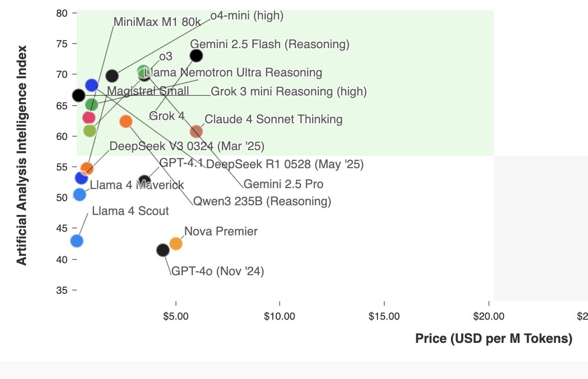588x379 pixels.
Task: Select the olive Llama Nemotron Ultra point
Action: [89, 131]
